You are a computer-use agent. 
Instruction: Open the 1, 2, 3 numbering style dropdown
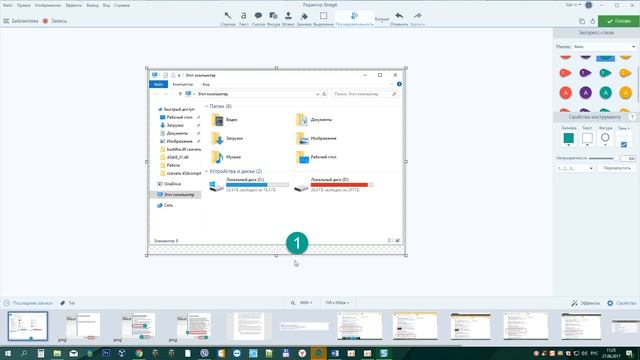tap(575, 168)
